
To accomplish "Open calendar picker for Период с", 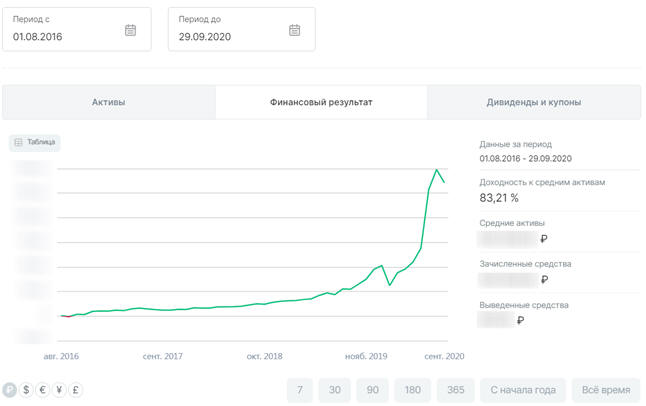I will click(x=130, y=30).
